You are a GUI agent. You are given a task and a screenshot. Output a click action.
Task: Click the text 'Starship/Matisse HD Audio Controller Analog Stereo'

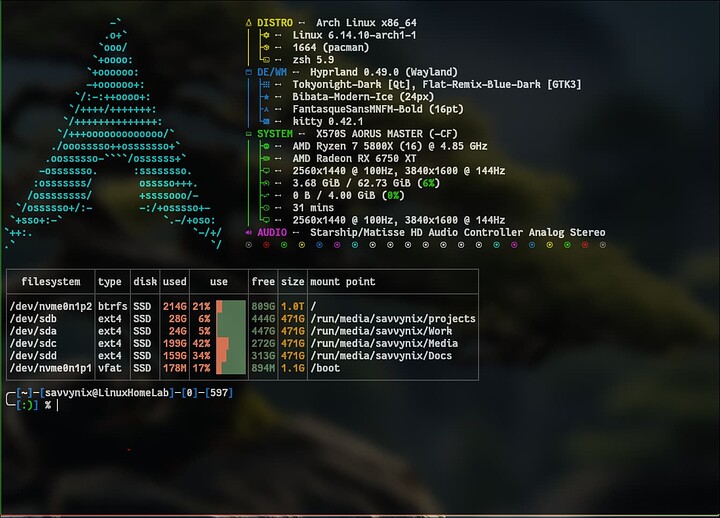[458, 232]
